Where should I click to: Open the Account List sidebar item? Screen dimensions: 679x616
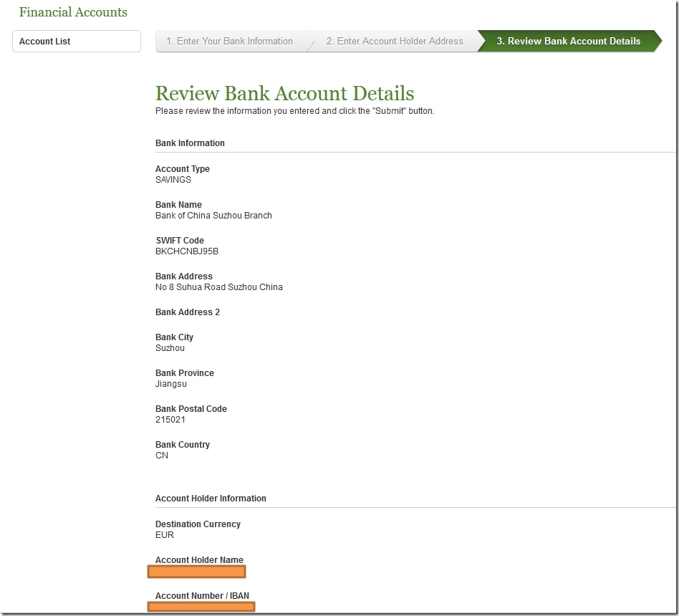76,41
